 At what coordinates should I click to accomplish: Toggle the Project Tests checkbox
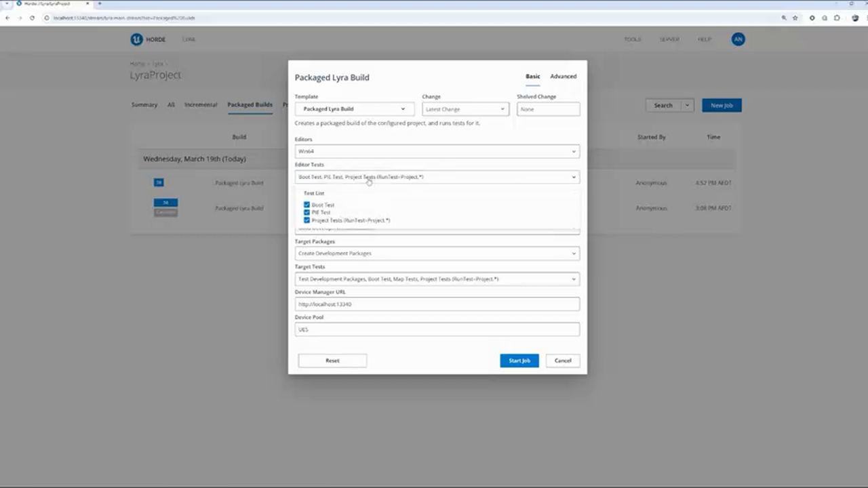[307, 220]
